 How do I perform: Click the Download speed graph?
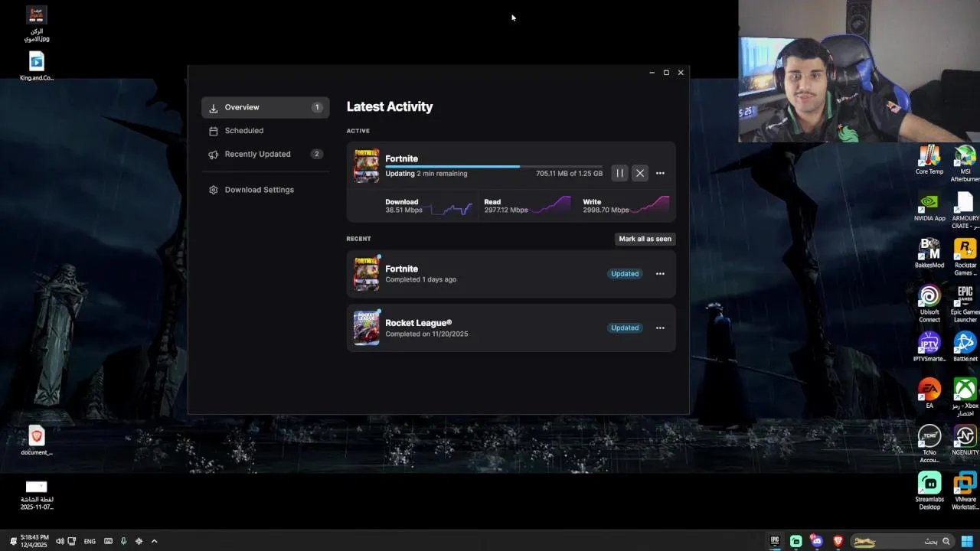(x=451, y=207)
